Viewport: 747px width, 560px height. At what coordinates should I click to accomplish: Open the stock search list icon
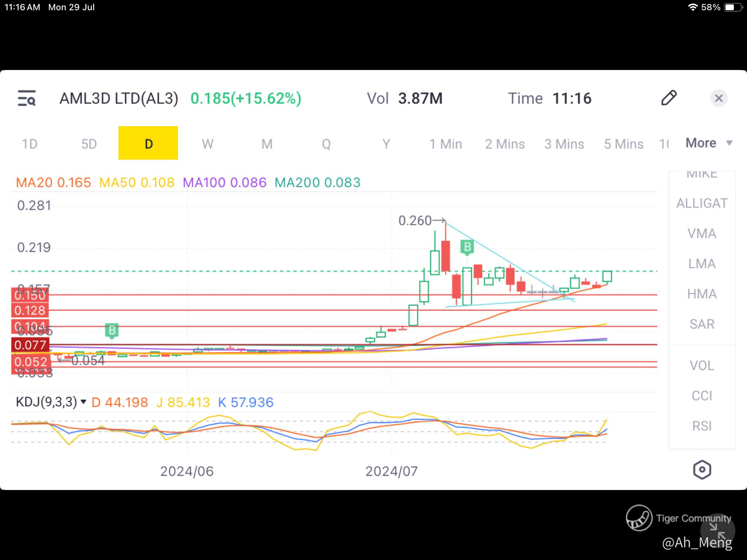point(27,98)
